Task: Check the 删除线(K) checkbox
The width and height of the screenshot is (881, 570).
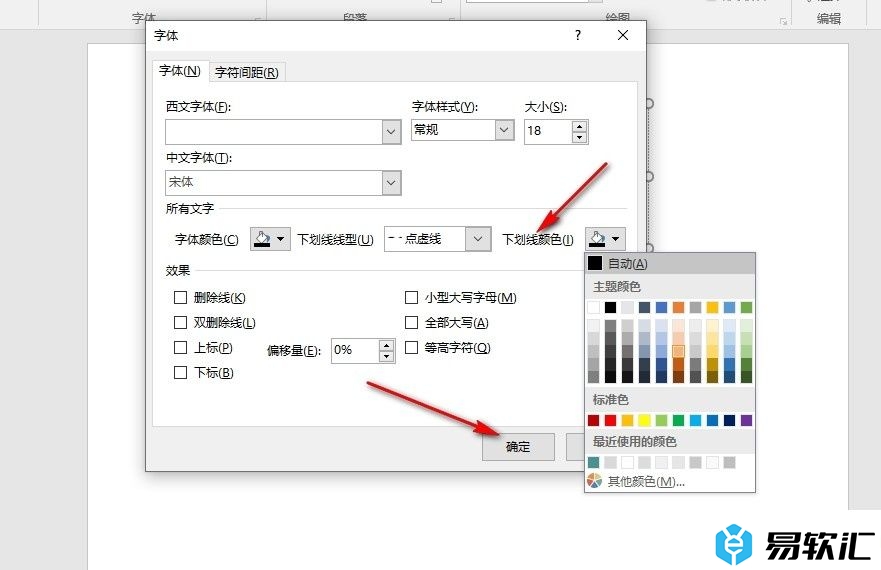Action: click(180, 297)
